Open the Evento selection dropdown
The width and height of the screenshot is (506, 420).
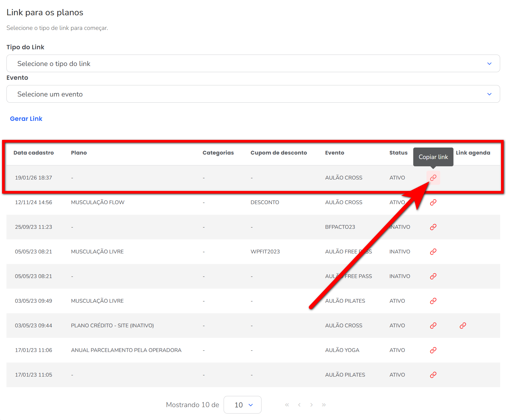(x=253, y=94)
